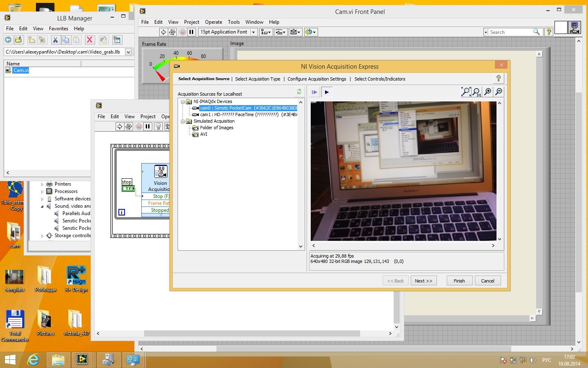
Task: Open the Operate menu in the Cam.vi Front Panel
Action: tap(214, 22)
